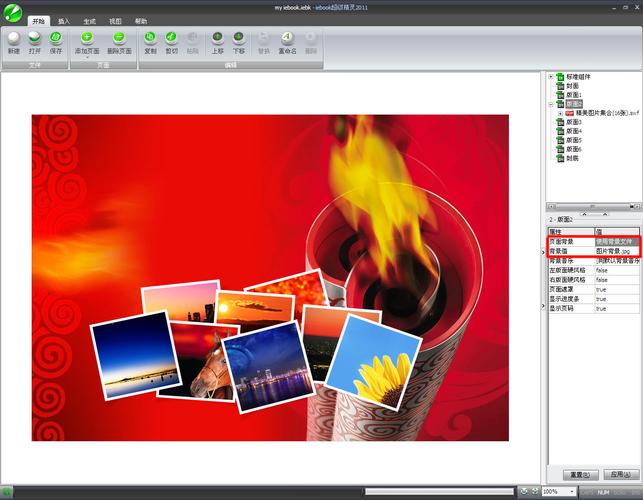
Task: Delete the page with the 删除页面 icon
Action: 118,39
